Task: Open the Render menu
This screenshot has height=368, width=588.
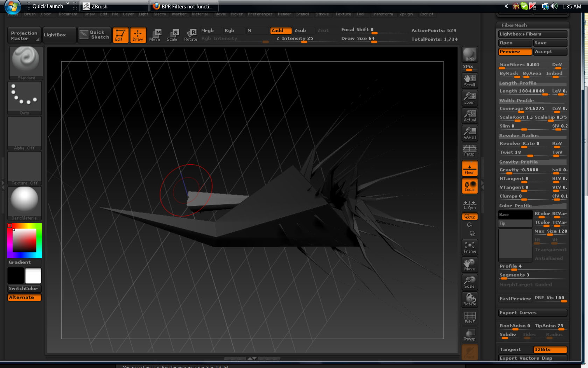Action: click(284, 14)
